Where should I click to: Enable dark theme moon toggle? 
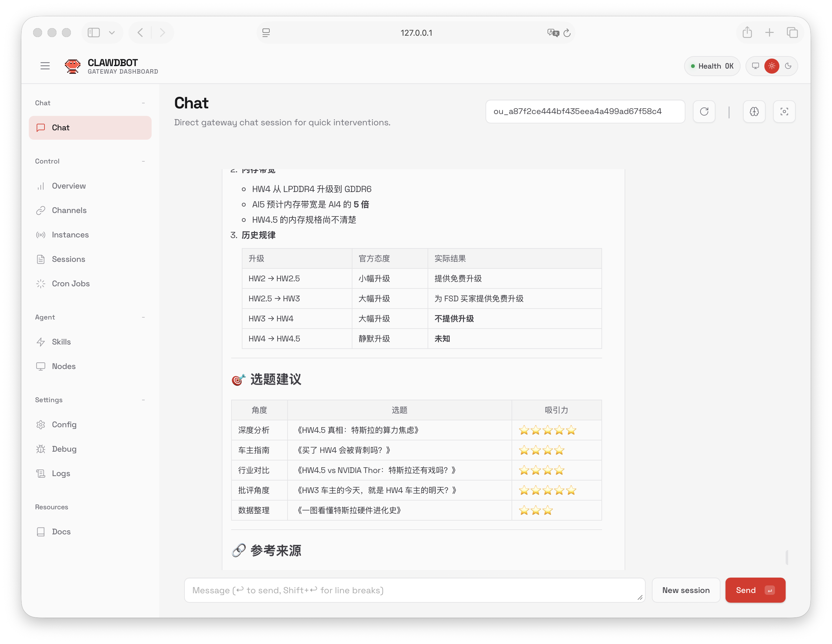click(x=788, y=66)
